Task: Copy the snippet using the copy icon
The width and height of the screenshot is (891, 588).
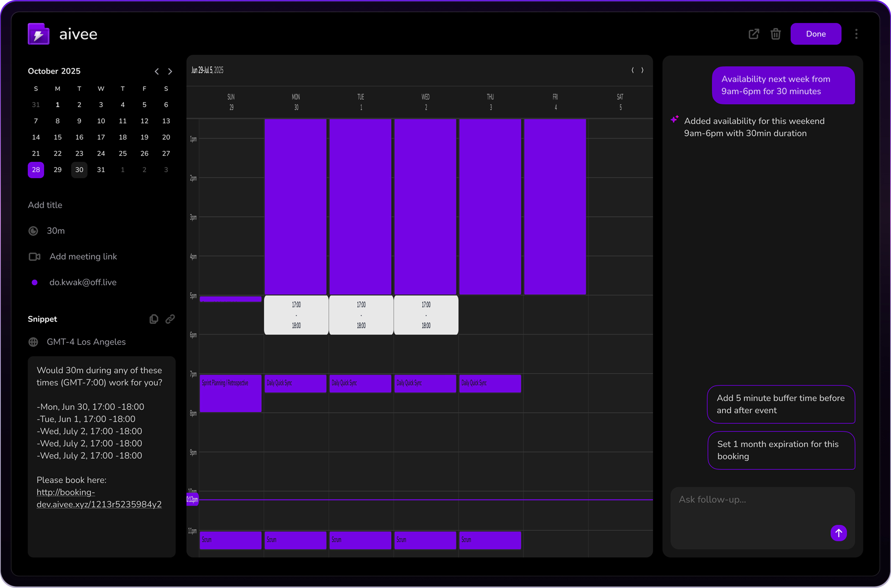Action: [x=154, y=319]
